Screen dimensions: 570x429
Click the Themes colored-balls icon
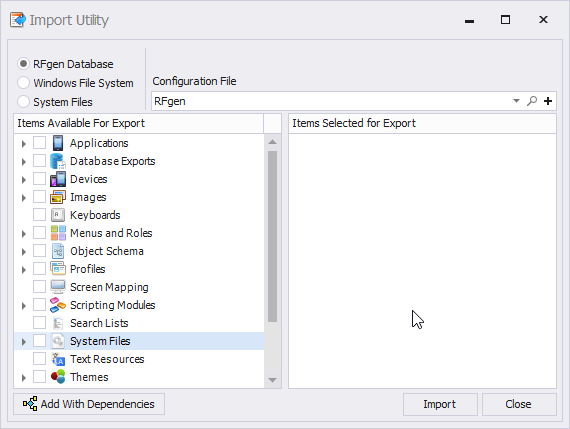58,377
